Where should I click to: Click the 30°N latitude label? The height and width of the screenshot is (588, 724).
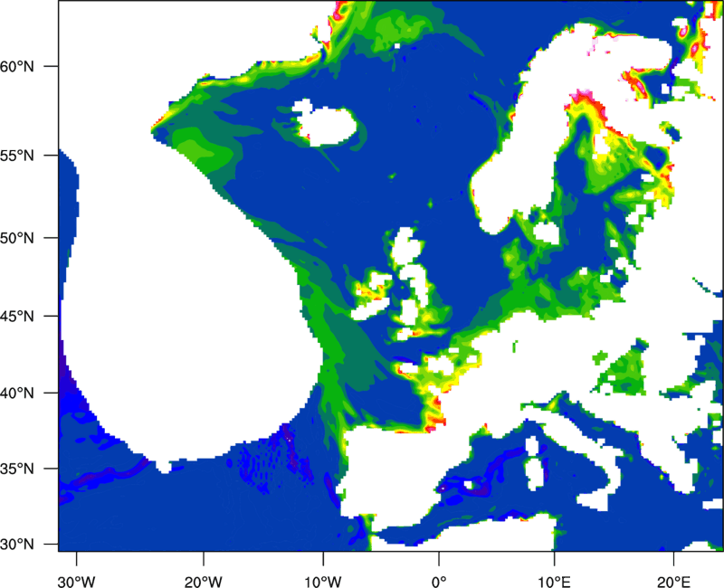click(x=17, y=545)
